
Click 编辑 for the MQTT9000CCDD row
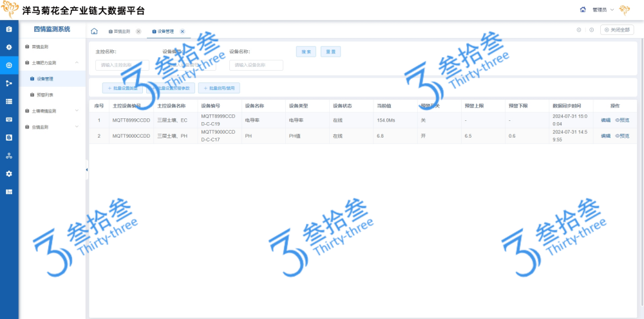point(606,136)
